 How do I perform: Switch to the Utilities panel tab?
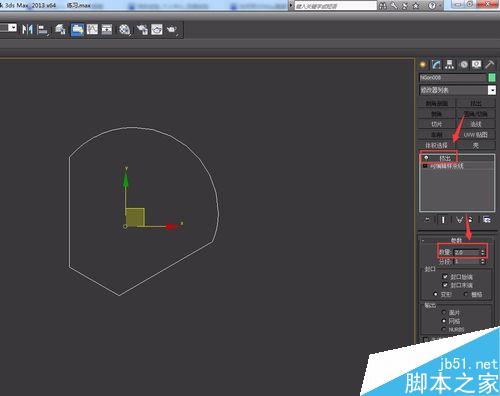(490, 64)
